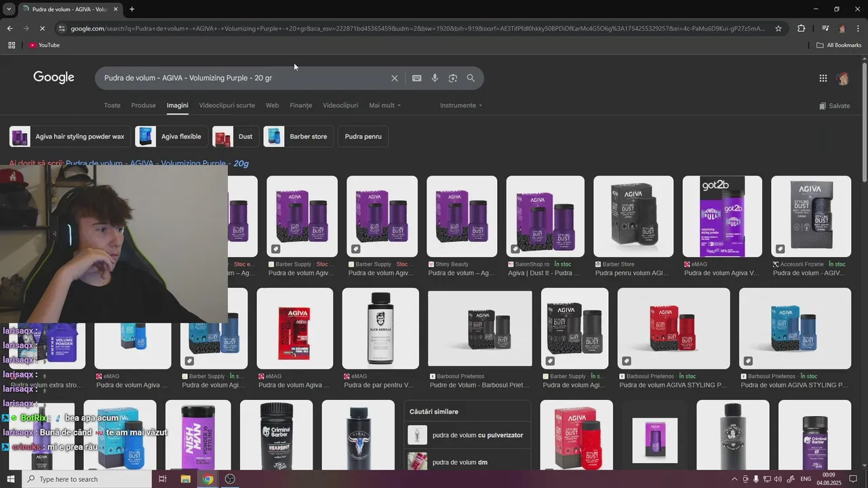Select Barber store filter chip
This screenshot has height=488, width=868.
298,136
